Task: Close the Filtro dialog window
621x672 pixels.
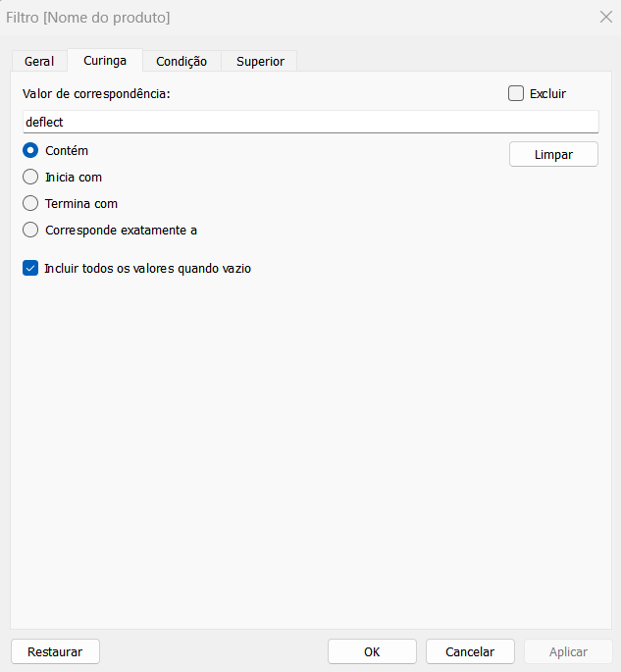Action: 606,17
